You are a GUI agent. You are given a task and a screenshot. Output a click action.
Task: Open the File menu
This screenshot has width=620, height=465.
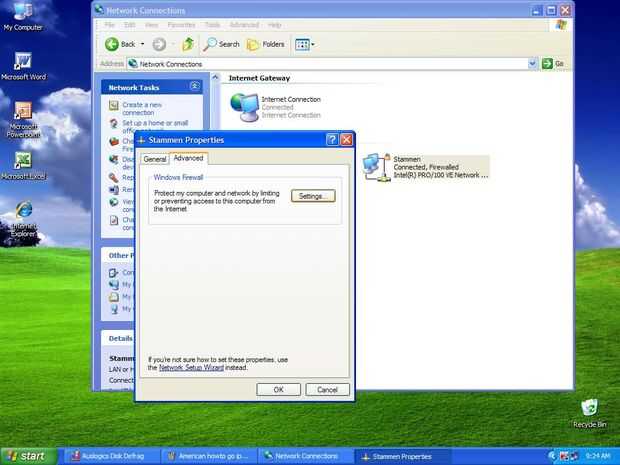pyautogui.click(x=110, y=25)
